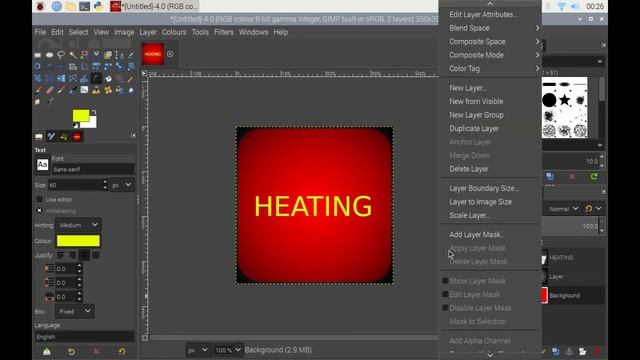640x360 pixels.
Task: Set text justify to left
Action: coord(60,256)
